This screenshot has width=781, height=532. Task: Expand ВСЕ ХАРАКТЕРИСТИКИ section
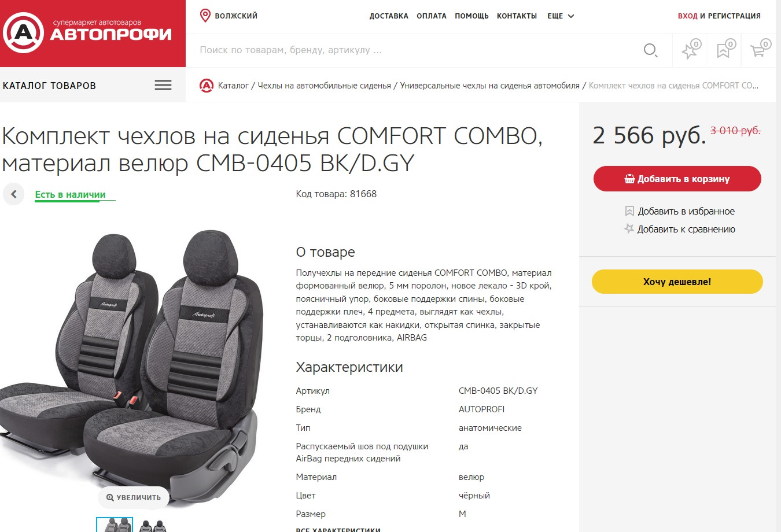click(338, 529)
